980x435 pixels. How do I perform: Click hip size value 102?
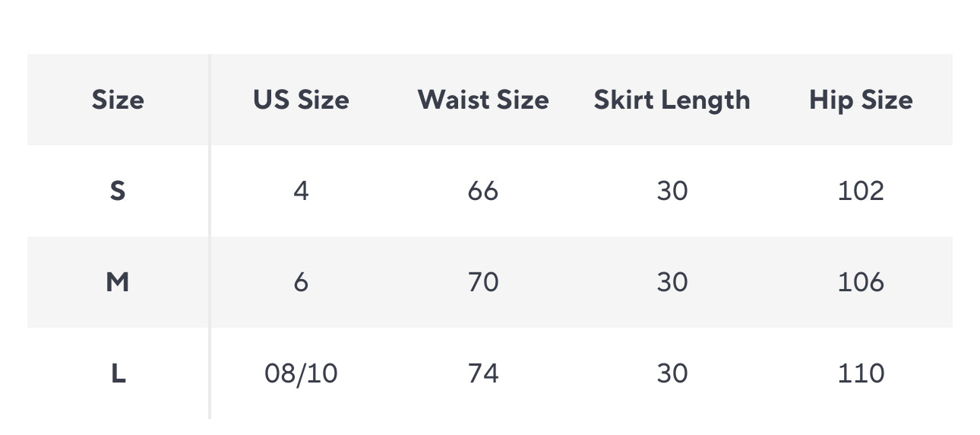click(x=861, y=191)
